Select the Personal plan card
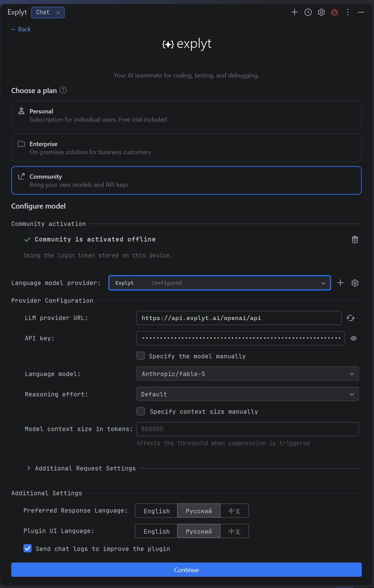The image size is (374, 588). coord(186,115)
